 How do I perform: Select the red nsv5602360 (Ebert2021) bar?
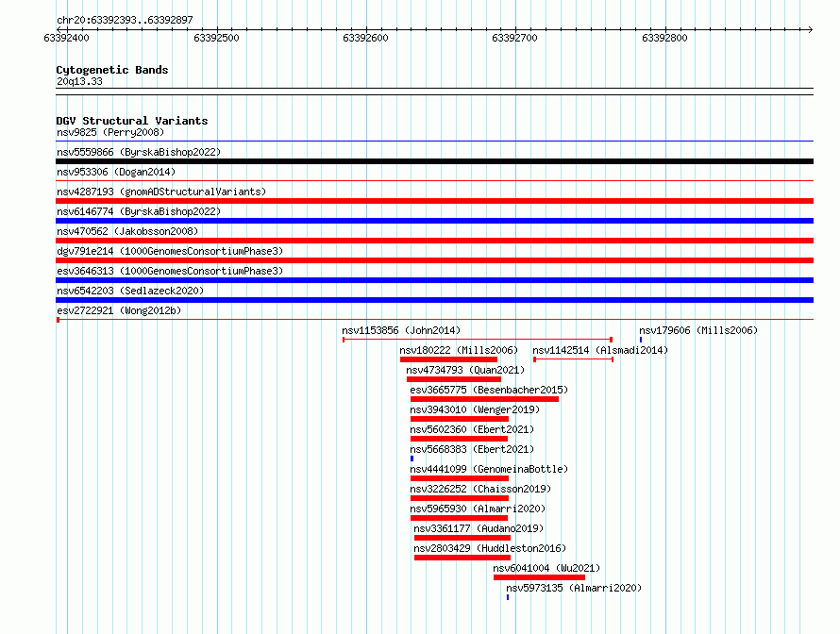point(459,439)
